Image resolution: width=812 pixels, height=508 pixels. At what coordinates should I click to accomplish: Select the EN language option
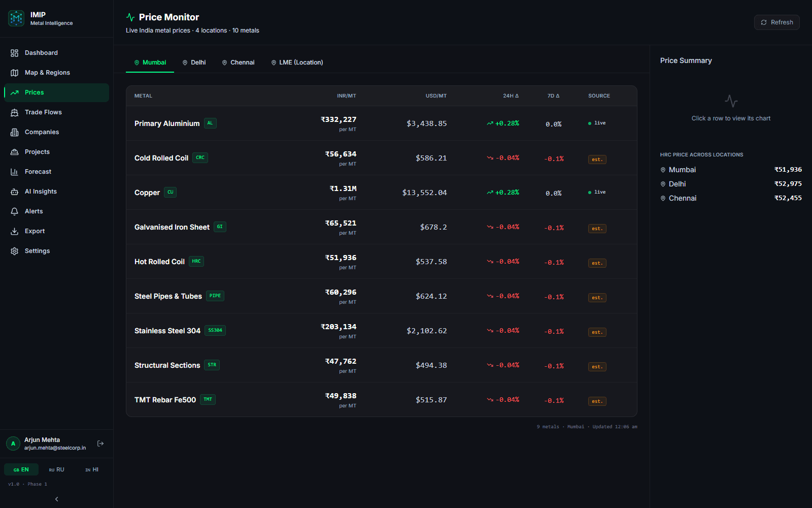(21, 470)
